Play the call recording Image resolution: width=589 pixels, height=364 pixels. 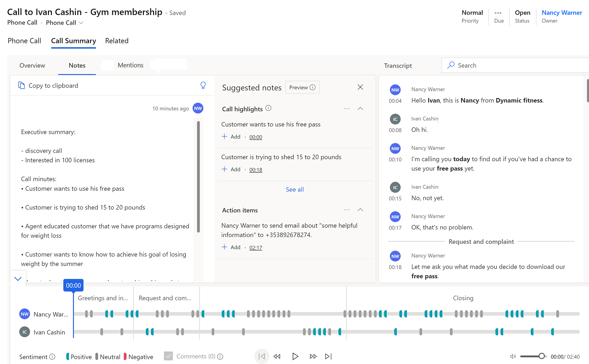pos(295,356)
